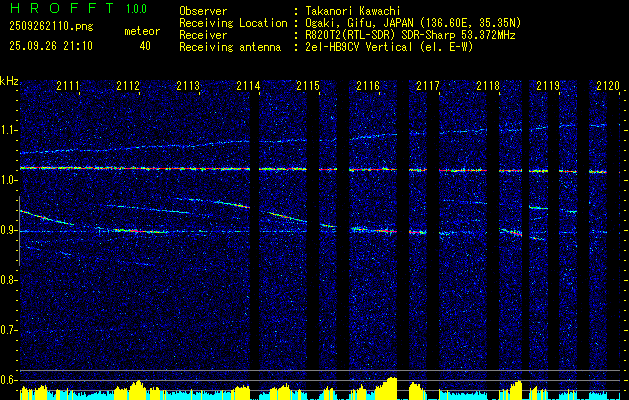Click the Observer field label

coord(203,11)
